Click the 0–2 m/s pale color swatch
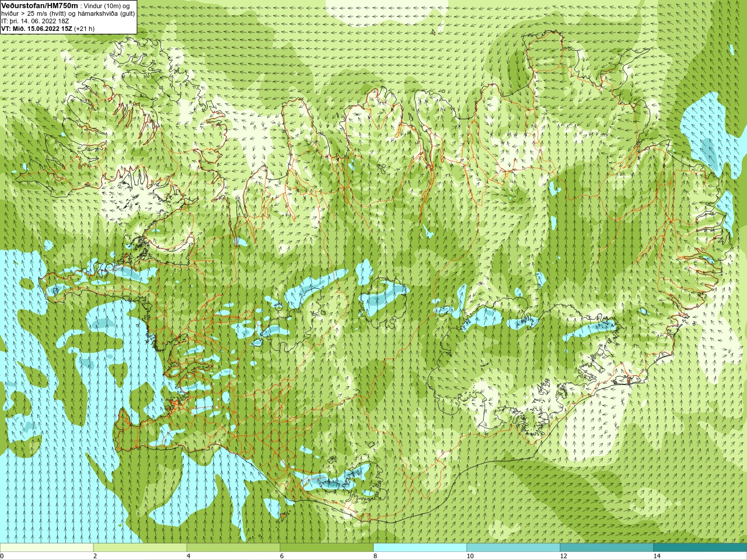Image resolution: width=747 pixels, height=560 pixels. [x=47, y=548]
